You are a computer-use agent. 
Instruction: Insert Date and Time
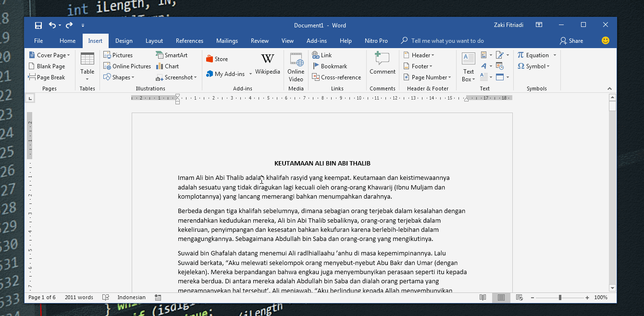pos(500,66)
